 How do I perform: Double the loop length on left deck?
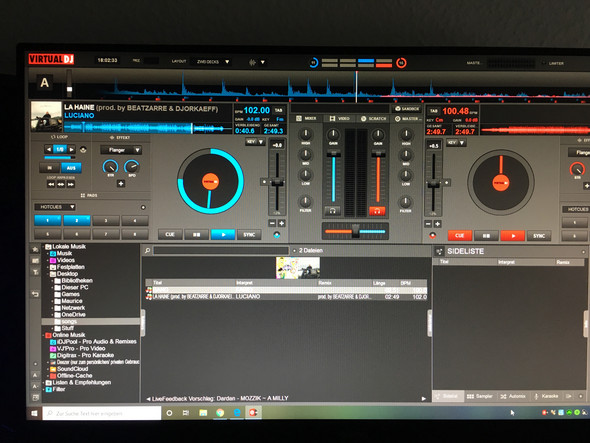(71, 149)
